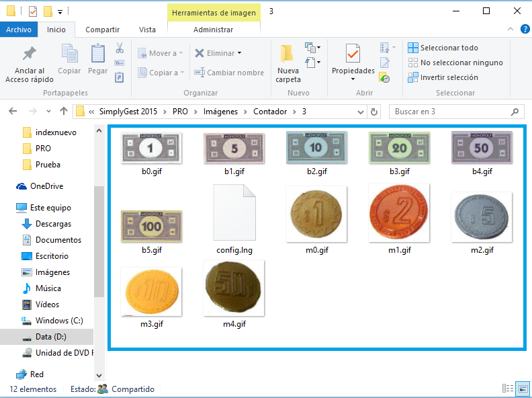This screenshot has width=532, height=398.
Task: Open Música in the navigation pane
Action: (42, 288)
